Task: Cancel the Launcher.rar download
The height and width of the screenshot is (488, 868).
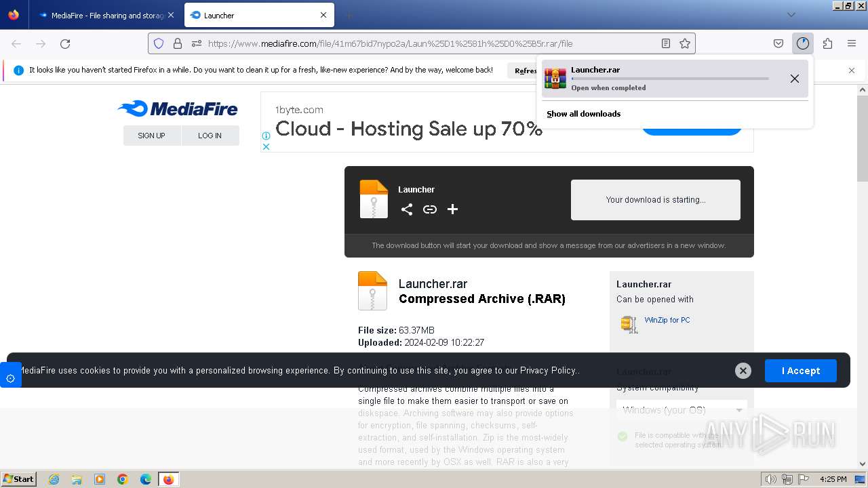Action: [x=795, y=79]
